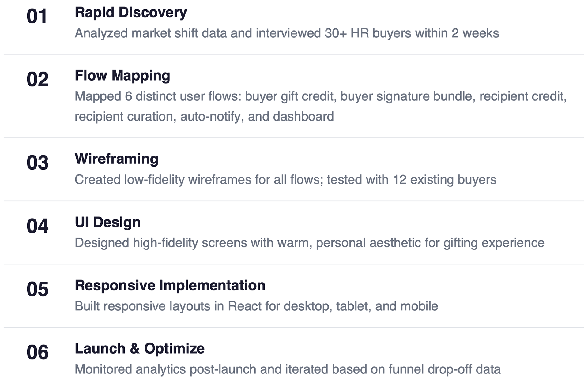Click the funnel drop-off data description
Screen dimensions: 588x386
tap(287, 369)
